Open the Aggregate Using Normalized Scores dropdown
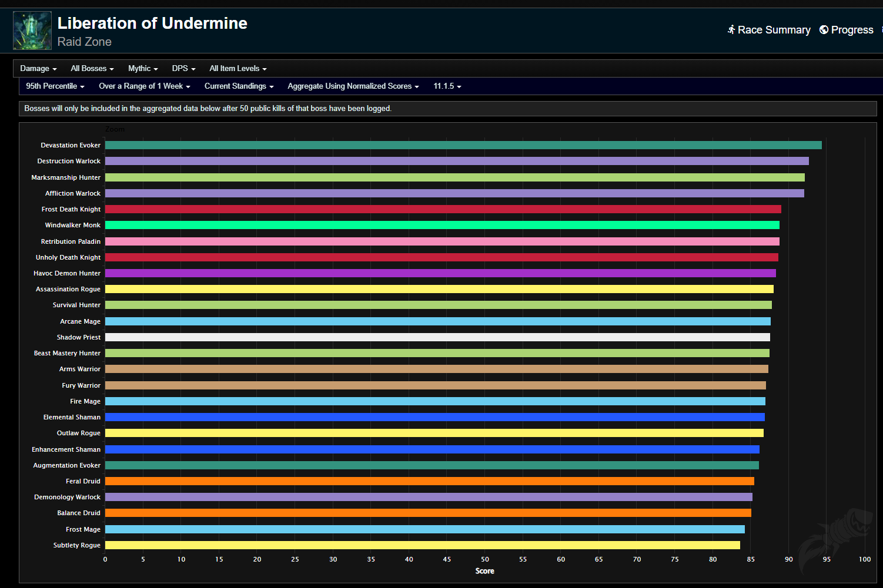The width and height of the screenshot is (883, 588). click(x=353, y=86)
